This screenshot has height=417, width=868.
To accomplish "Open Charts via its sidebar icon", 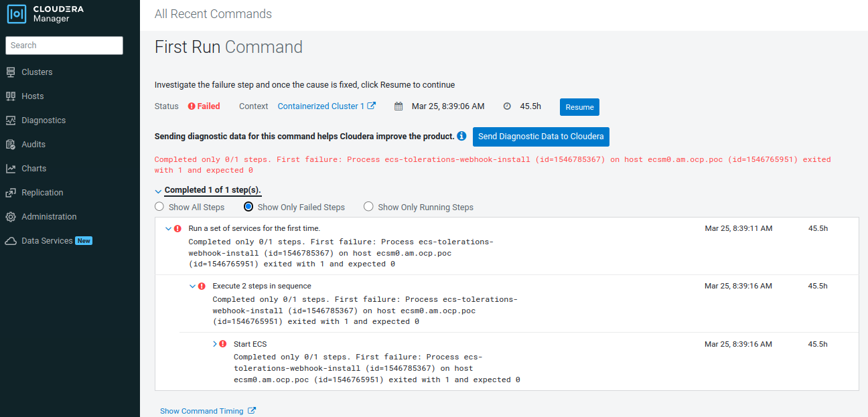I will coord(11,168).
